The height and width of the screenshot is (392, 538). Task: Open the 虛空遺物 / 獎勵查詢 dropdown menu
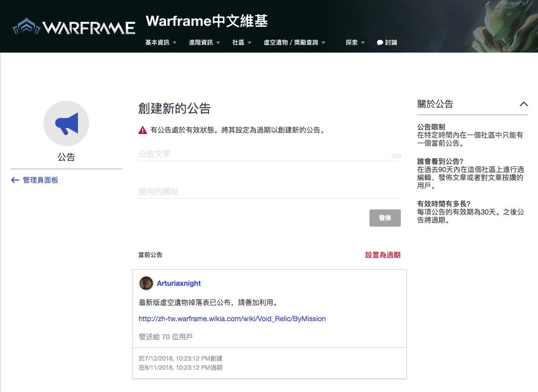294,42
